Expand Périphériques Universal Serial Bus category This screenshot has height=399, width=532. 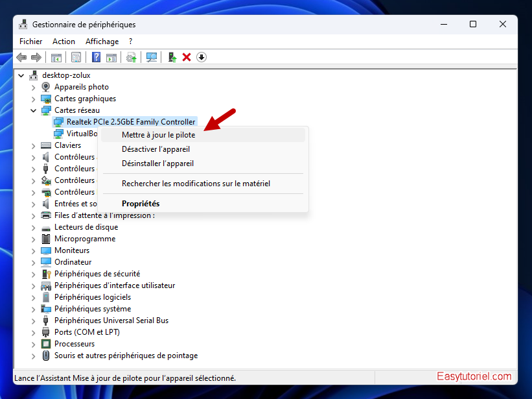[33, 321]
